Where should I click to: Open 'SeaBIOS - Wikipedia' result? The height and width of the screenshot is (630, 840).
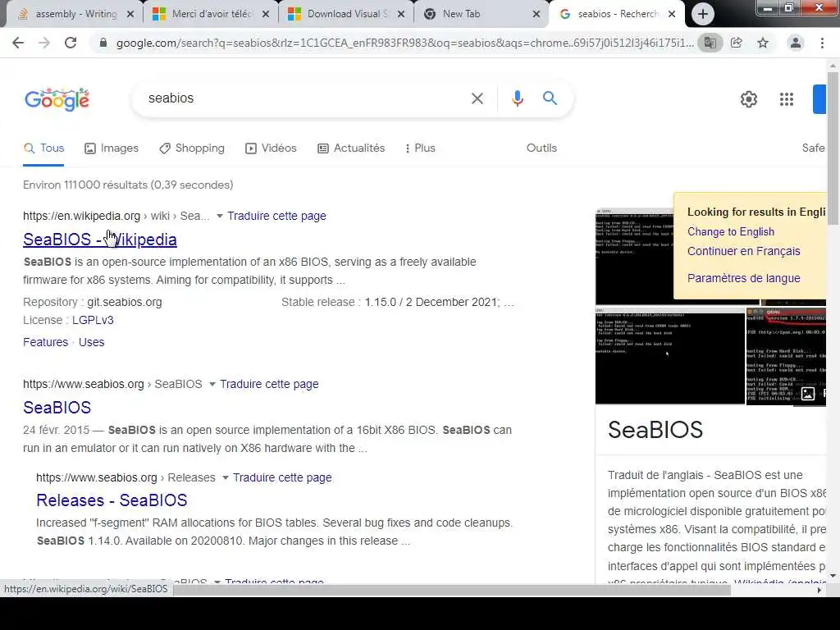(x=99, y=240)
